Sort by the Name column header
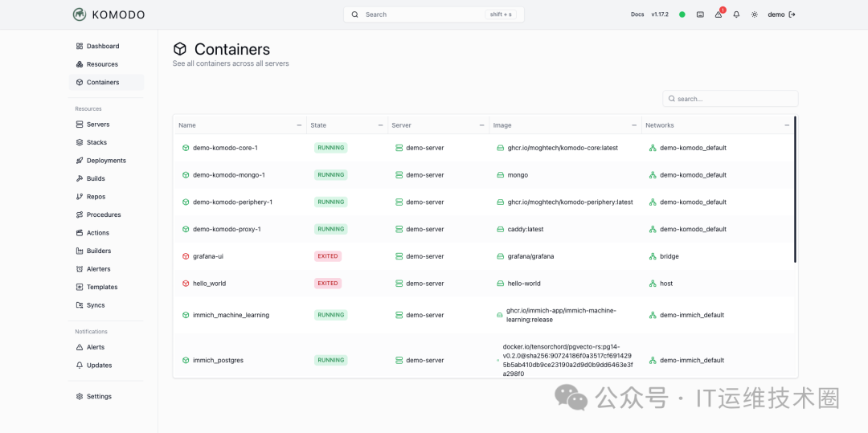 [x=187, y=125]
